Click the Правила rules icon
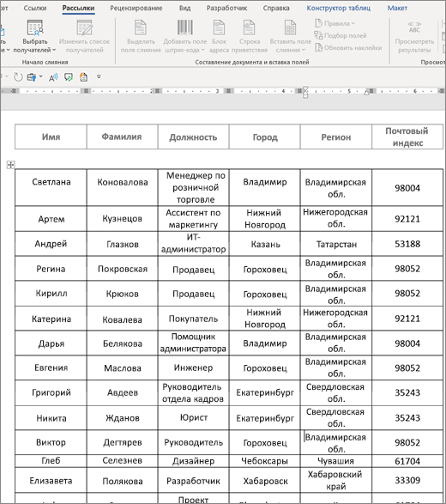 click(318, 23)
